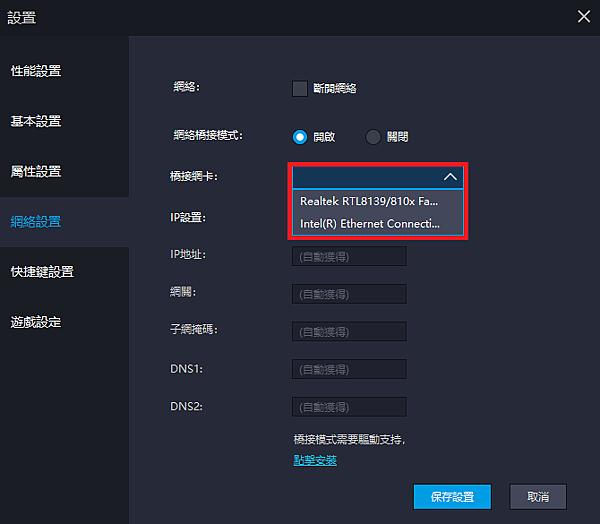Image resolution: width=600 pixels, height=524 pixels.
Task: Click the DNS1 input field
Action: (x=349, y=369)
